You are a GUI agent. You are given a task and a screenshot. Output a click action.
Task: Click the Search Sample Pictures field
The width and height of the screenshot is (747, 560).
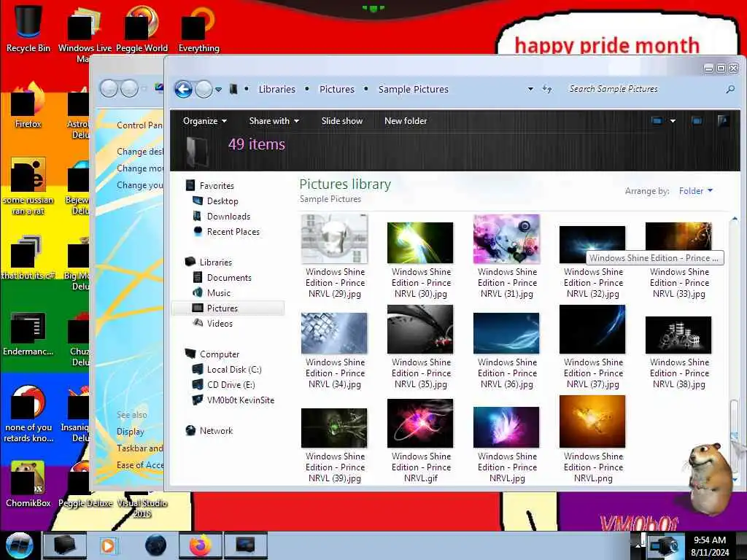(x=643, y=89)
